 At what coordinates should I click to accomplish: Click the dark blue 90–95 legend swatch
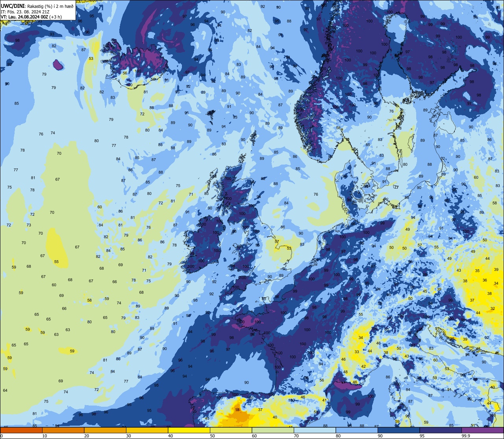(398, 430)
